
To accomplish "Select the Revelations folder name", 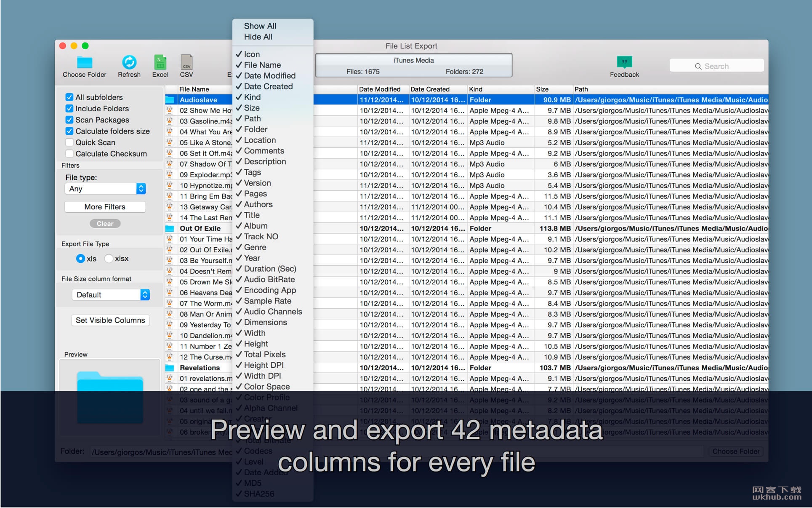I will click(x=200, y=368).
